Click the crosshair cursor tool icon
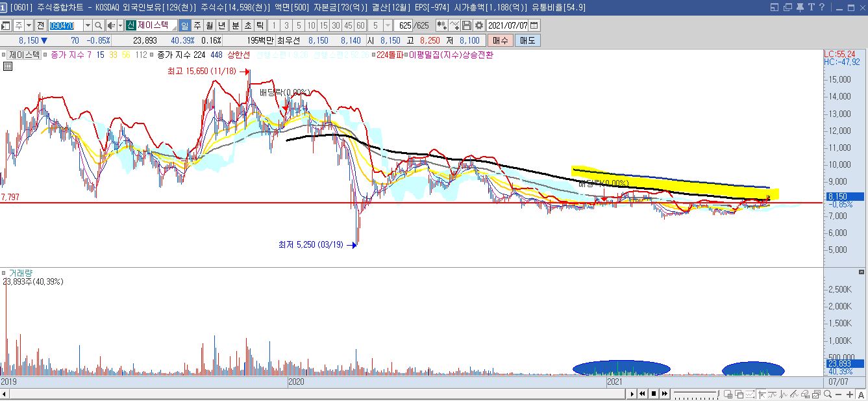The image size is (868, 401). (762, 394)
